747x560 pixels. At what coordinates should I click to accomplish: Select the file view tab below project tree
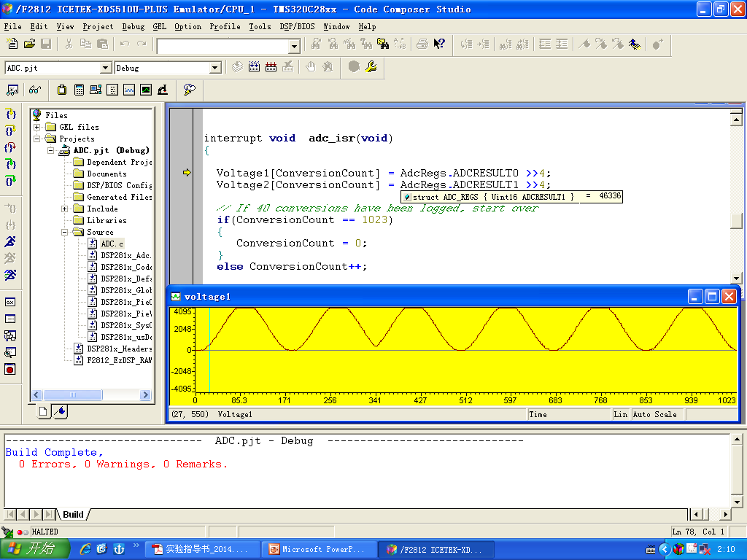[43, 411]
